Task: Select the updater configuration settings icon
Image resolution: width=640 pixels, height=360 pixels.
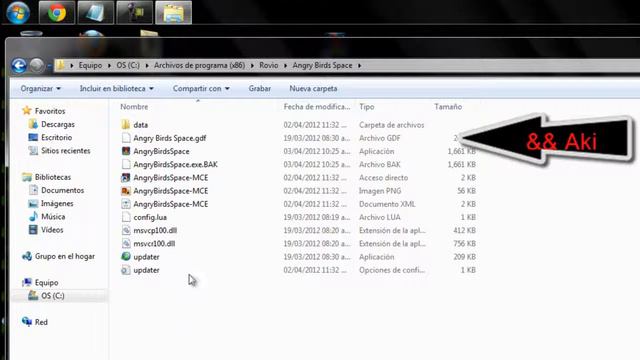Action: (126, 270)
